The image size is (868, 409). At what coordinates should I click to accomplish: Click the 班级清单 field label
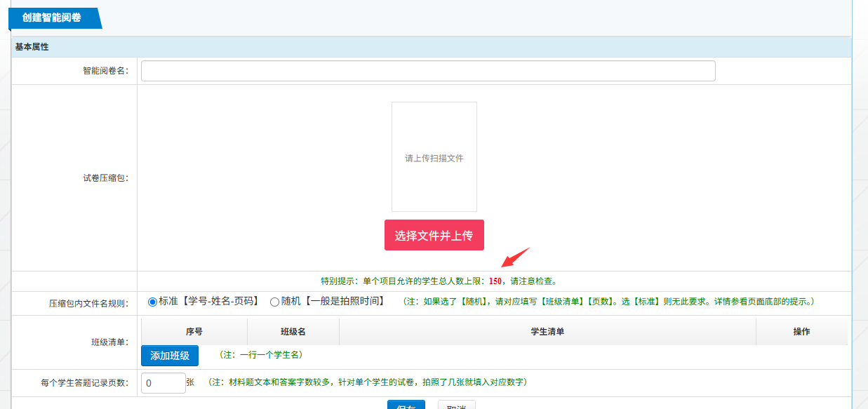click(105, 342)
